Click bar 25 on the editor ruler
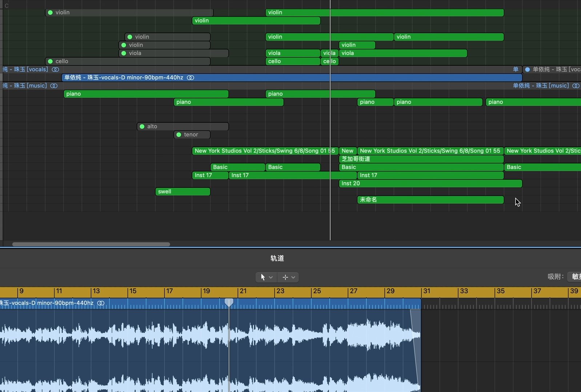Image resolution: width=581 pixels, height=392 pixels. point(317,291)
